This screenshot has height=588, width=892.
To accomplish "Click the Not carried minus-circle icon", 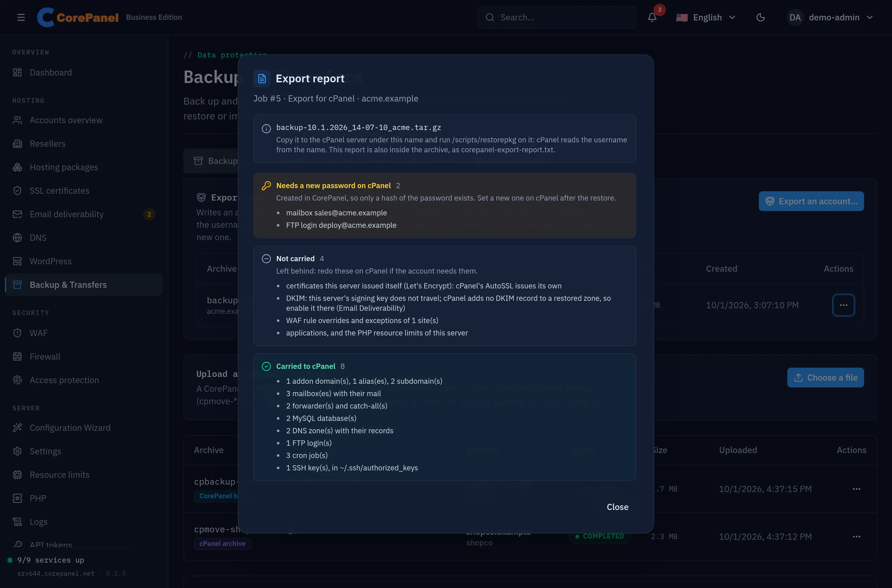I will pos(266,259).
